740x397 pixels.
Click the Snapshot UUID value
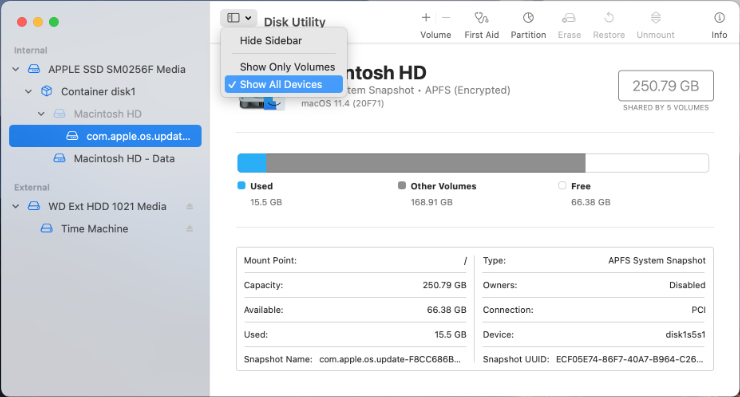(x=630, y=359)
